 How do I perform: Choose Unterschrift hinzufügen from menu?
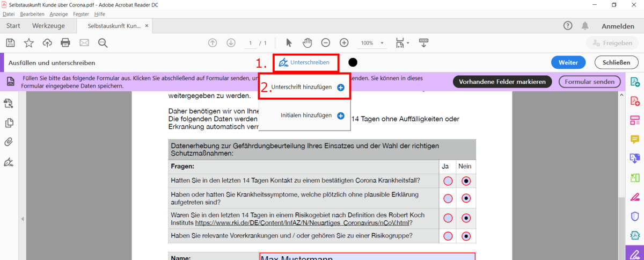coord(305,87)
